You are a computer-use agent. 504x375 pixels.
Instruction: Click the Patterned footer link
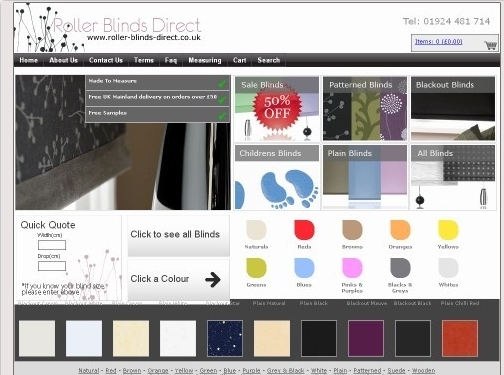point(367,370)
